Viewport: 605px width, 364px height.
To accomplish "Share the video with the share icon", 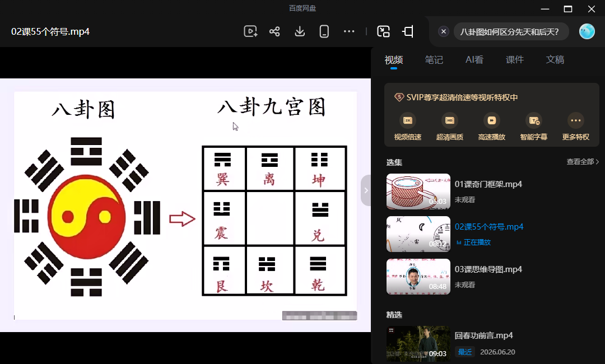I will point(274,31).
